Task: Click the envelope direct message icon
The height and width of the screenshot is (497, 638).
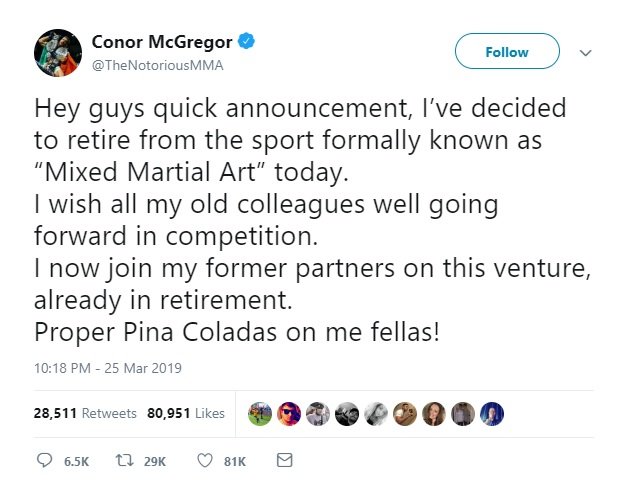Action: [284, 461]
